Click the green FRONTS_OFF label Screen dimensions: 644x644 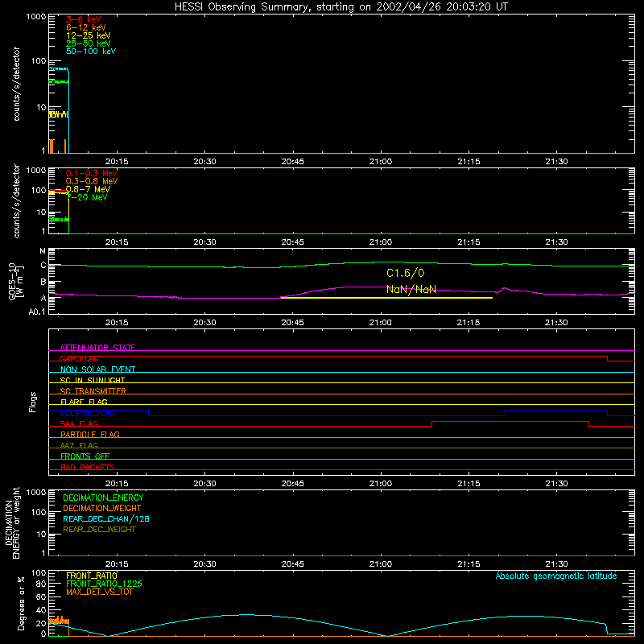pos(85,456)
